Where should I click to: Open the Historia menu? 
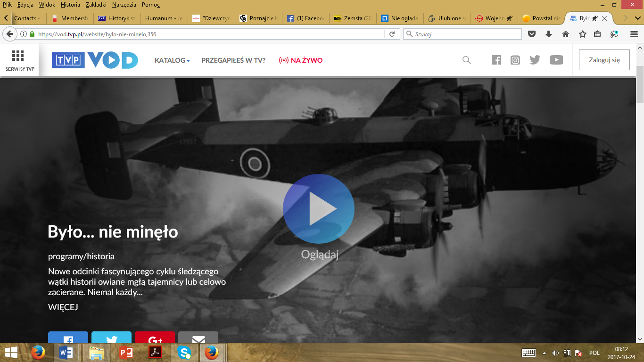70,5
